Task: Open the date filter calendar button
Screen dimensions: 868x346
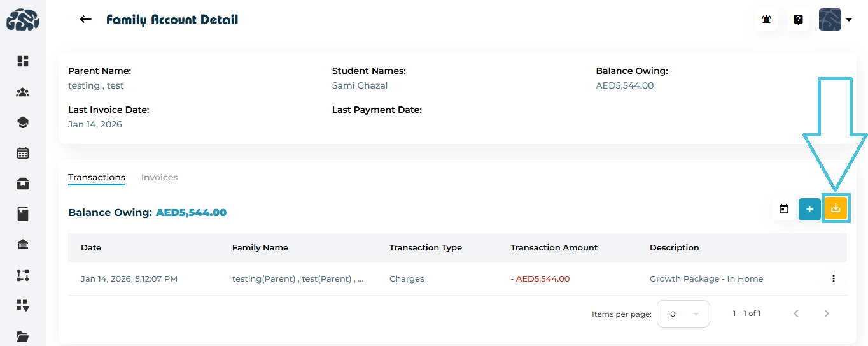Action: click(x=784, y=209)
